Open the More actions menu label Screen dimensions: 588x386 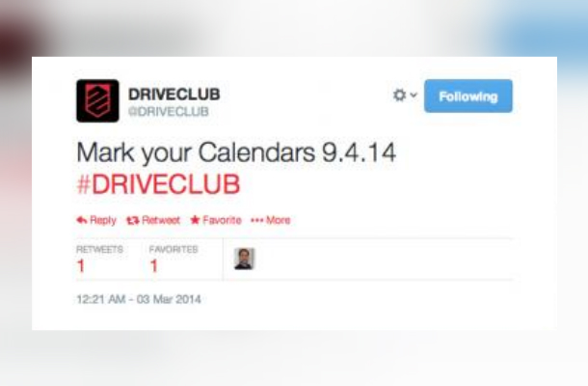coord(278,220)
